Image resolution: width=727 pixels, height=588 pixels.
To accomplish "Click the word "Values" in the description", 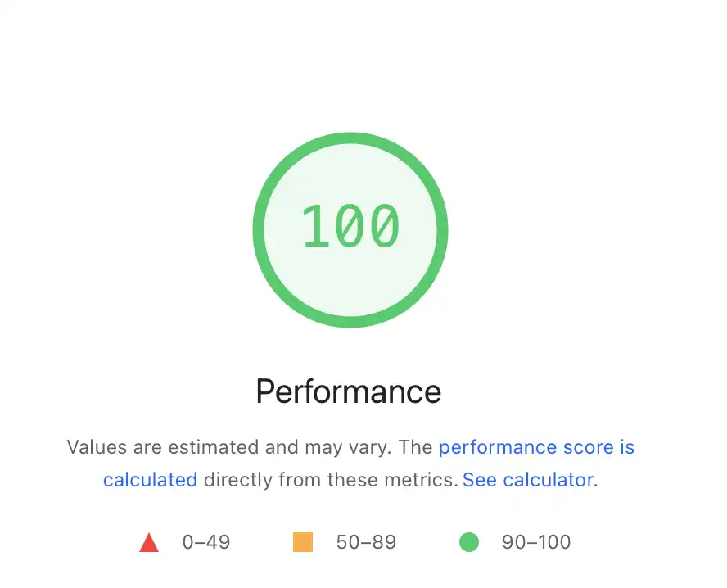I will coord(94,447).
